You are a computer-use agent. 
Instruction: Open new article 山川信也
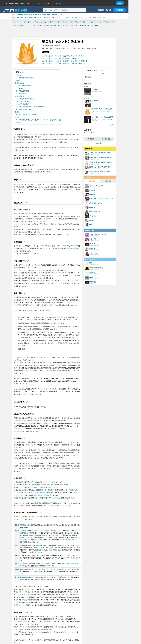pyautogui.click(x=92, y=277)
